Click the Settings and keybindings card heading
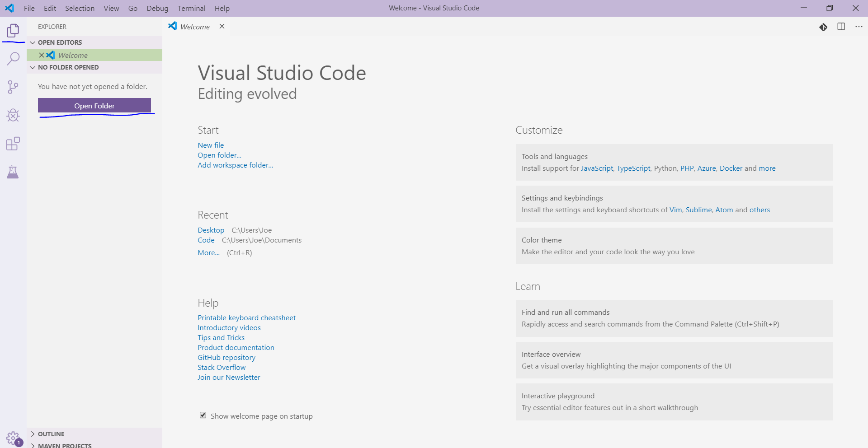This screenshot has width=868, height=448. click(x=562, y=198)
